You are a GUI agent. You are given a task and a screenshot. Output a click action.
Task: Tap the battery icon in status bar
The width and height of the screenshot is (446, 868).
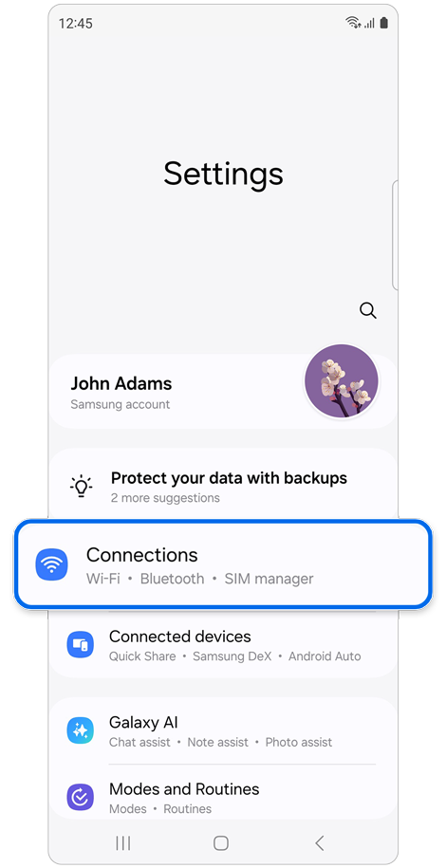point(384,24)
